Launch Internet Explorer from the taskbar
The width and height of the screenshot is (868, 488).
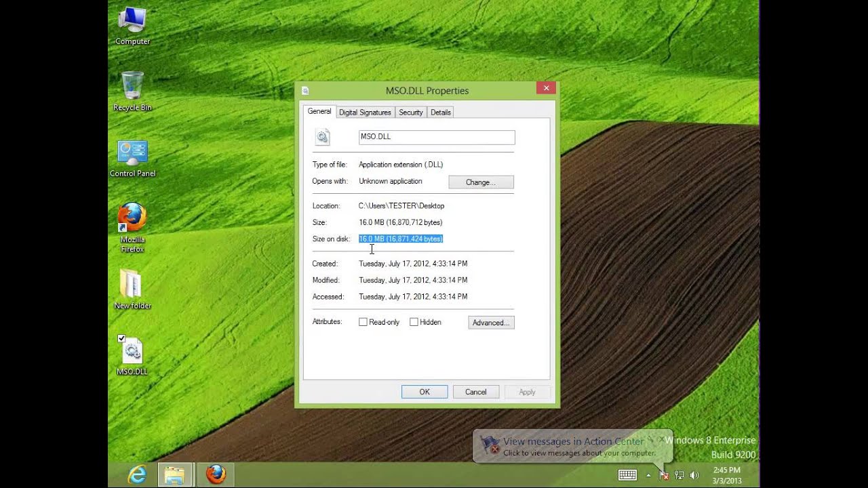[x=138, y=474]
